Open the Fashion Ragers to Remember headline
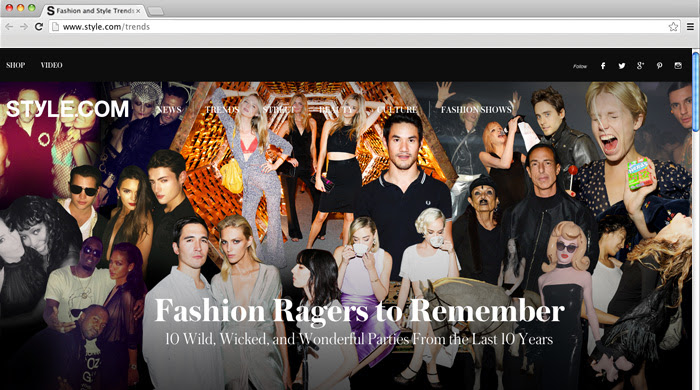The height and width of the screenshot is (390, 700). (x=359, y=311)
